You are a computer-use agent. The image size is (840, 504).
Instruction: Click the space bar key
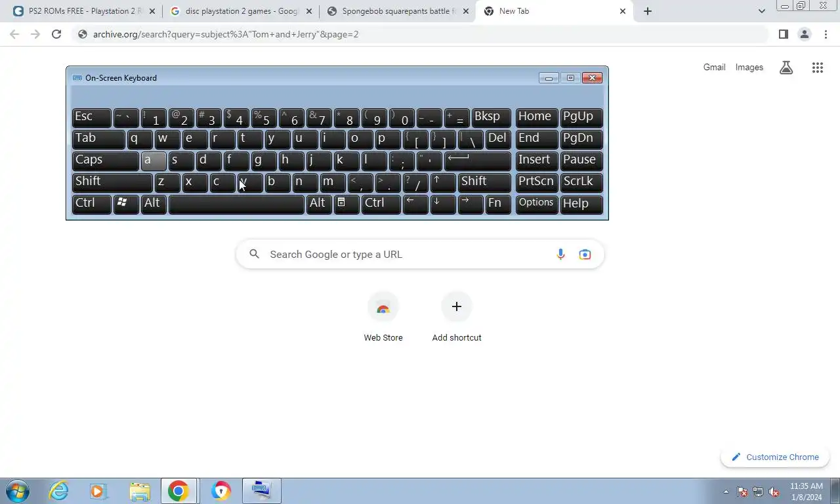tap(236, 204)
